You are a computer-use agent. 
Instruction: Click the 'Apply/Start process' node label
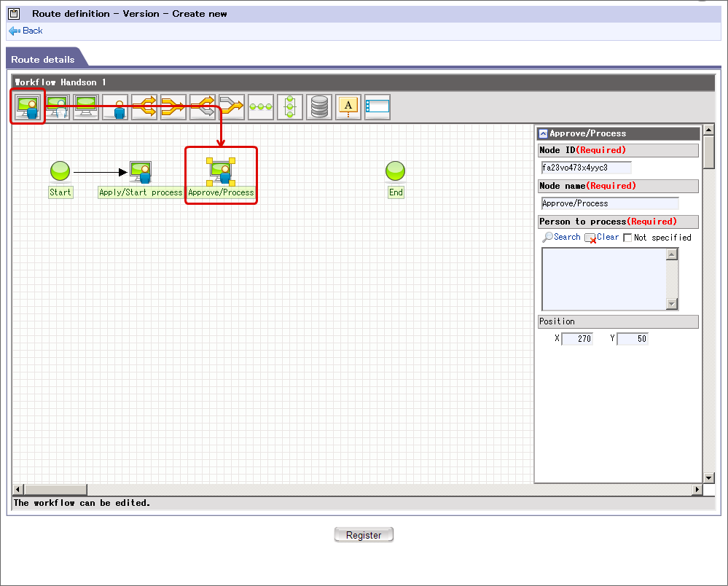[x=141, y=192]
